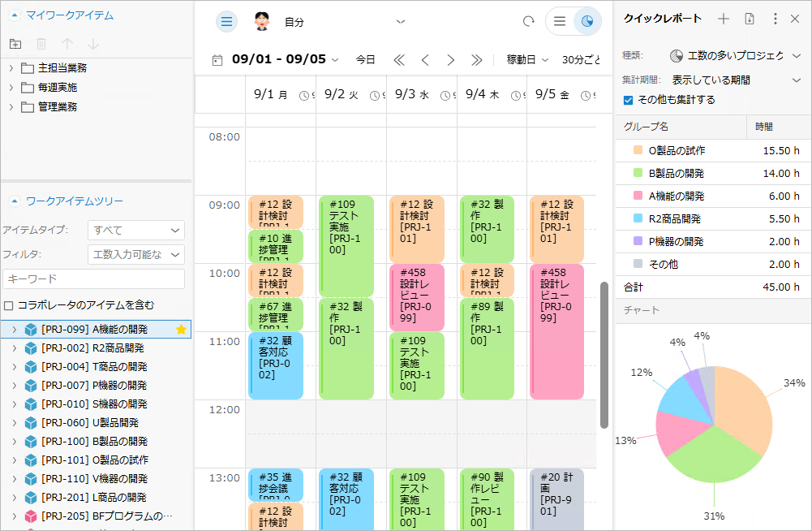Open the three-dot menu in Quick Report

[775, 19]
